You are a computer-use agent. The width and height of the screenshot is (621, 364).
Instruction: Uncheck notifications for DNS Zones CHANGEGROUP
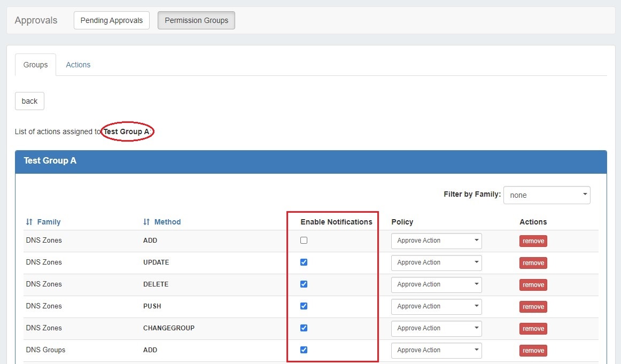(x=304, y=328)
